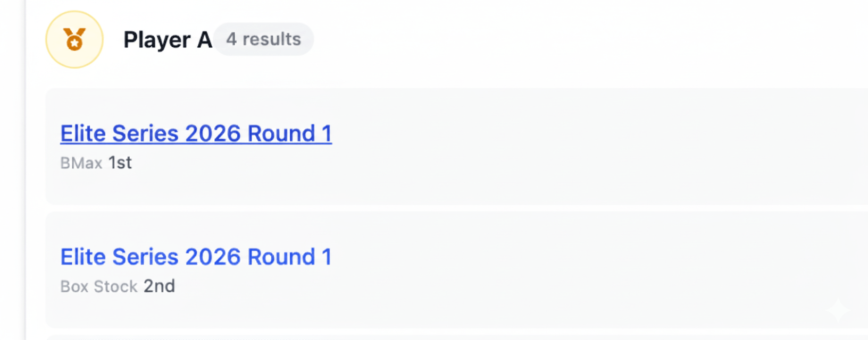Open Elite Series Round 1 link above Box Stock
868x340 pixels.
(196, 257)
